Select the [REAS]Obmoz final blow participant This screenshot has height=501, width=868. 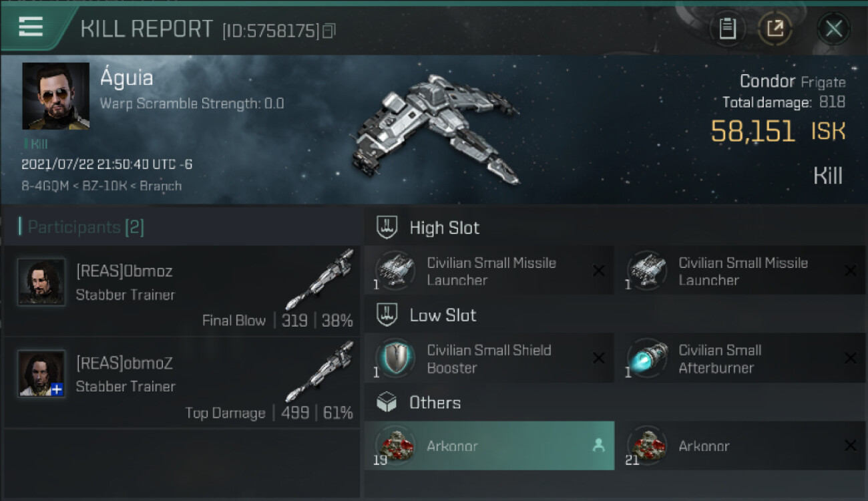point(182,291)
